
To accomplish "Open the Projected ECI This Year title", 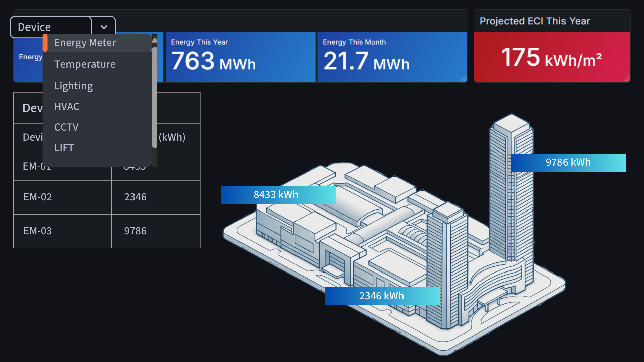I will pyautogui.click(x=535, y=21).
